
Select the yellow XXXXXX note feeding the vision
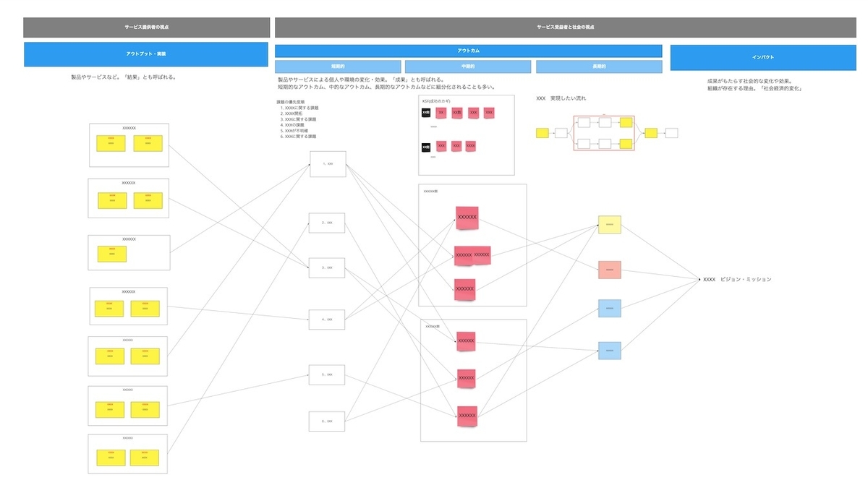[610, 225]
